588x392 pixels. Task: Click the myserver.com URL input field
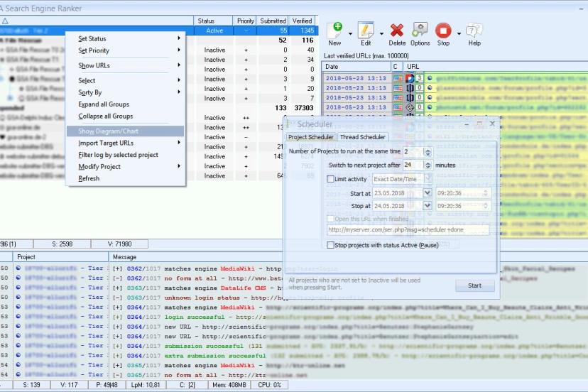[408, 229]
